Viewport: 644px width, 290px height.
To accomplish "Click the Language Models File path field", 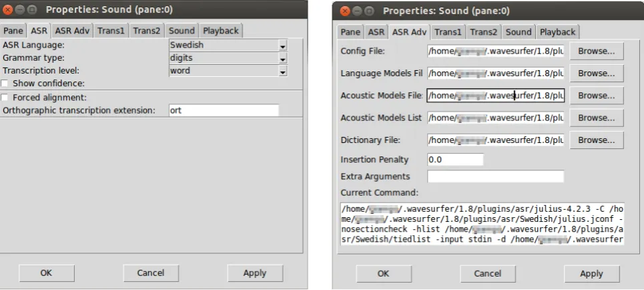I will point(495,74).
